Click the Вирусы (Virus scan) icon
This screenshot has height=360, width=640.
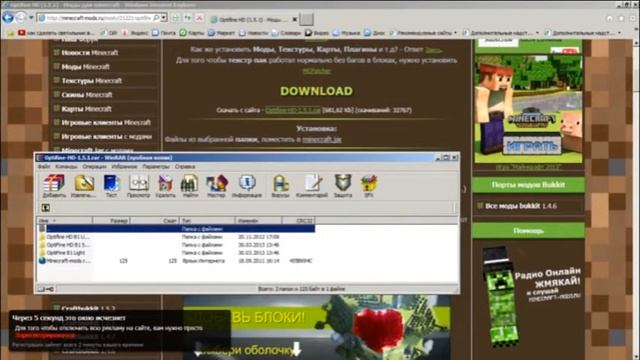280,186
